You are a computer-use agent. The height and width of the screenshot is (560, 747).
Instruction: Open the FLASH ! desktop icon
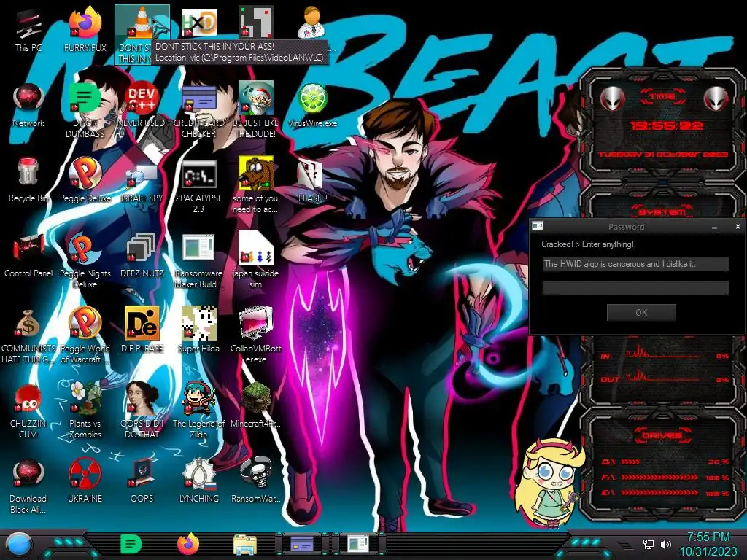click(312, 180)
